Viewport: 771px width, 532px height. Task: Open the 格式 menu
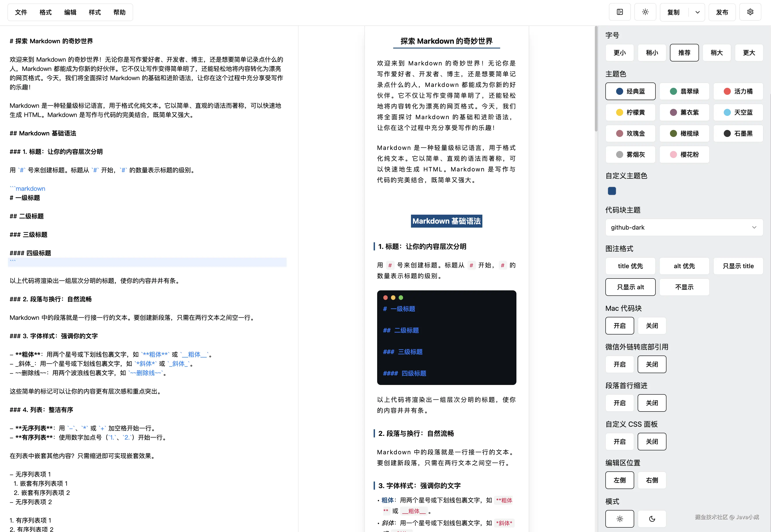[x=45, y=12]
